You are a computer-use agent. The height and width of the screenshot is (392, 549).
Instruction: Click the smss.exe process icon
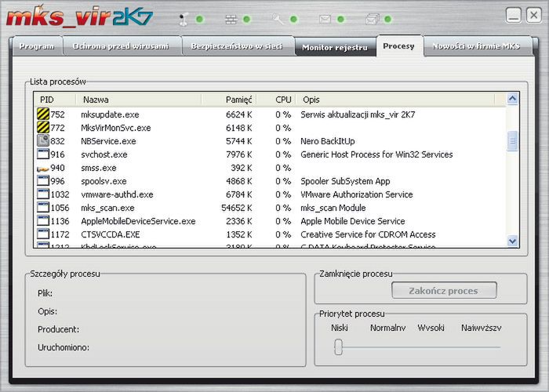[43, 169]
